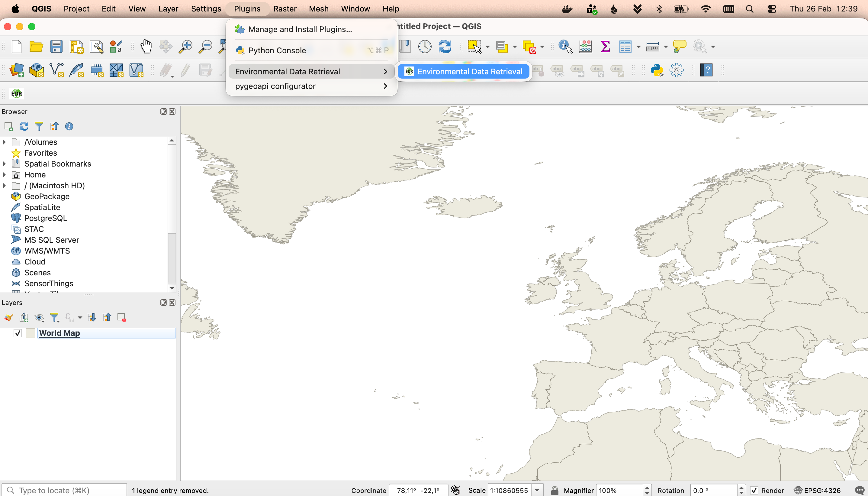Click the Identify Features tool
This screenshot has width=868, height=496.
click(565, 46)
